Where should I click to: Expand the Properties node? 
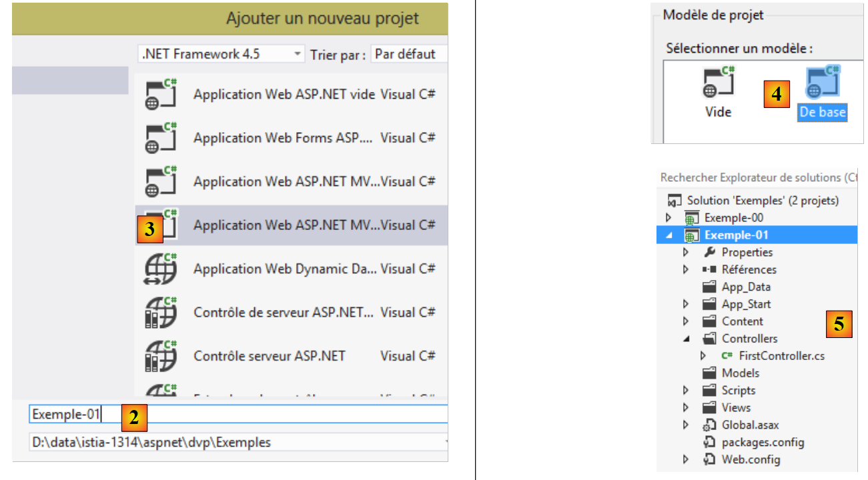click(x=686, y=252)
